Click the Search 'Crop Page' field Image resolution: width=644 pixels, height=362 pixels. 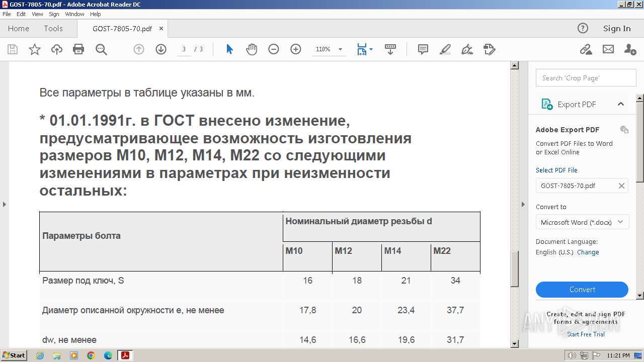[x=586, y=78]
